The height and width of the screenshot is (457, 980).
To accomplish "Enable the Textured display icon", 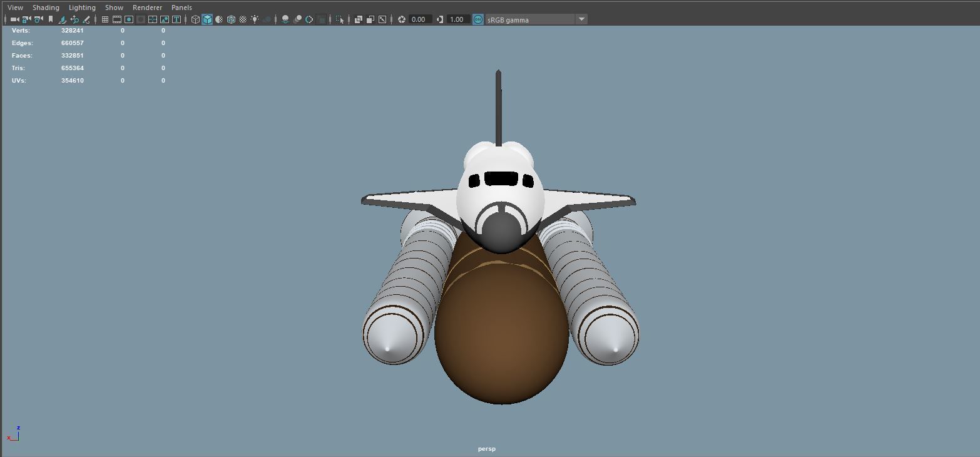I will click(243, 19).
